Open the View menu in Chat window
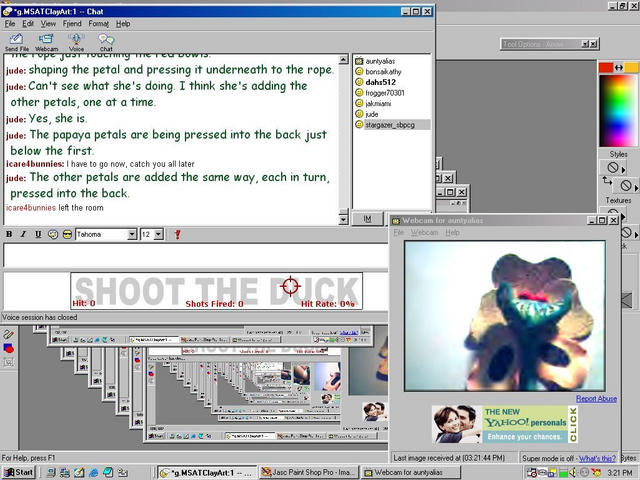Image resolution: width=640 pixels, height=480 pixels. pyautogui.click(x=48, y=24)
